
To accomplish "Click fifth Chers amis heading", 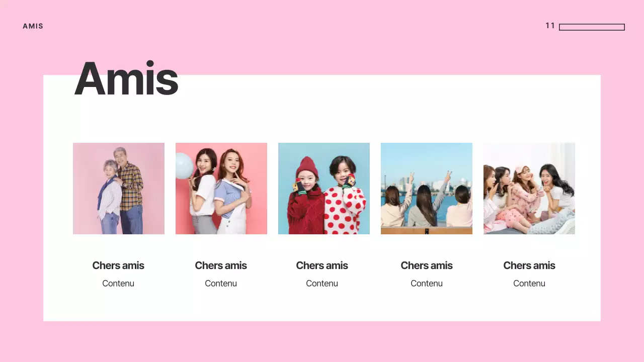I will (x=529, y=265).
